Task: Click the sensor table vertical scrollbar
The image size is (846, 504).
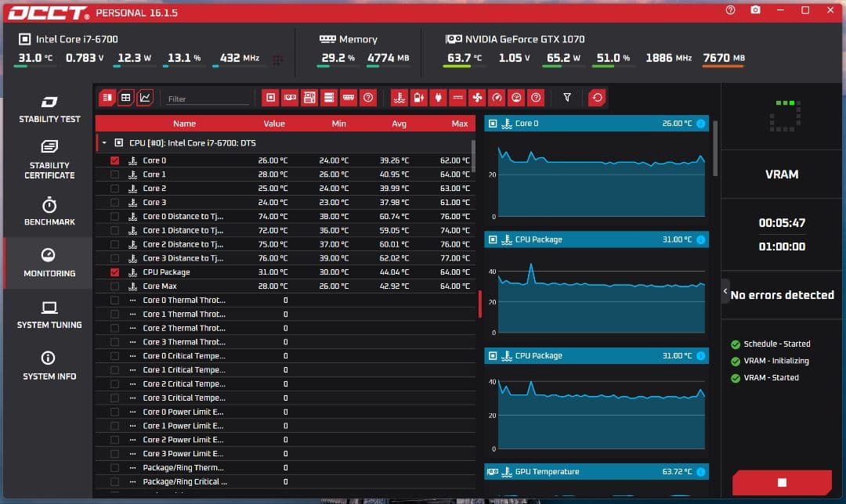Action: pos(473,157)
